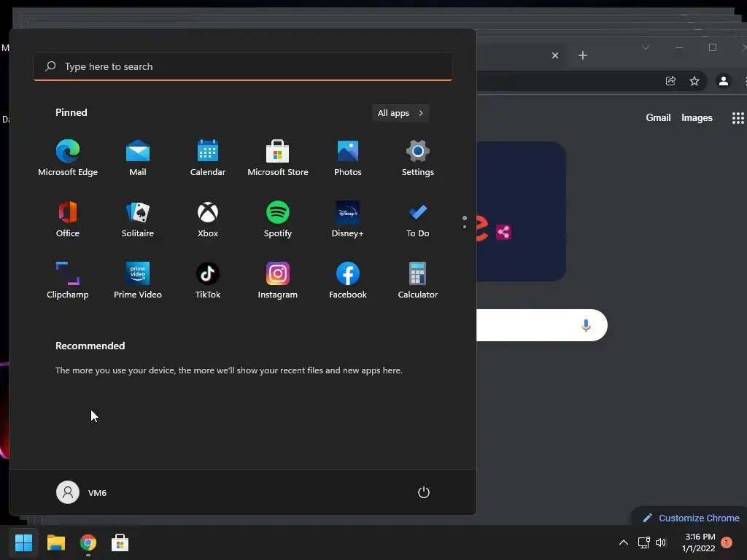Close the current Chrome tab
This screenshot has height=560, width=747.
pyautogui.click(x=555, y=55)
